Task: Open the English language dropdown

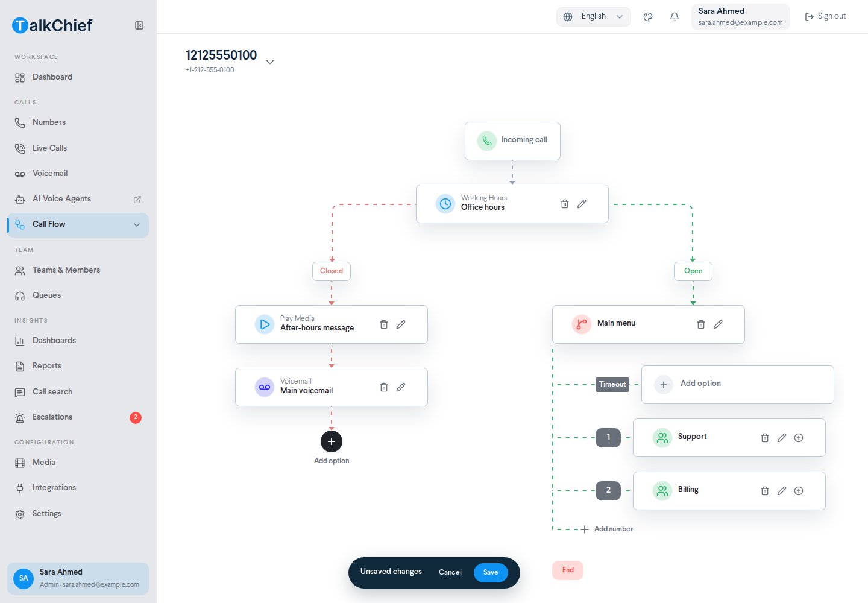Action: tap(594, 17)
